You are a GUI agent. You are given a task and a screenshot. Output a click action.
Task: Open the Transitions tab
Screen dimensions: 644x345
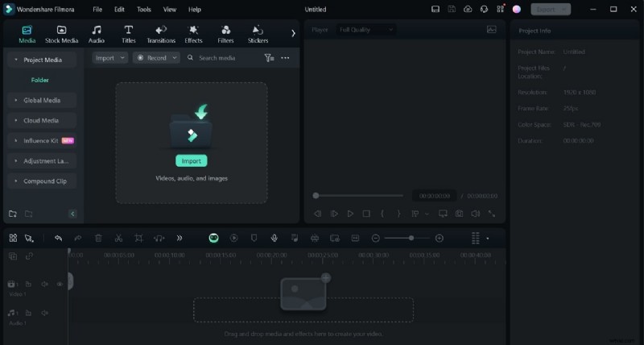161,34
